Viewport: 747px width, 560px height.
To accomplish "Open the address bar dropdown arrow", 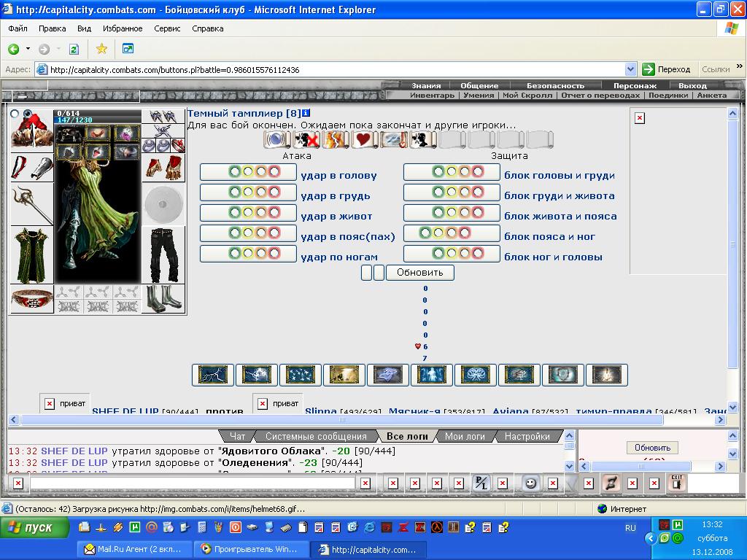I will click(630, 69).
